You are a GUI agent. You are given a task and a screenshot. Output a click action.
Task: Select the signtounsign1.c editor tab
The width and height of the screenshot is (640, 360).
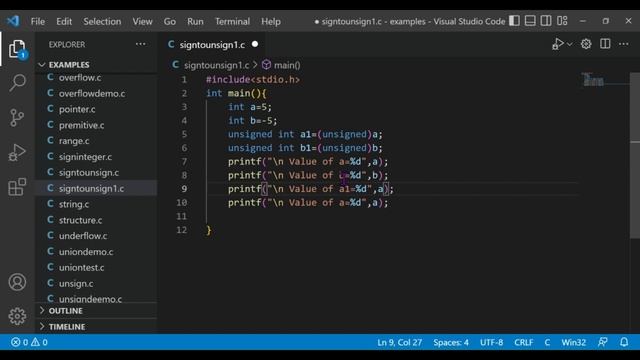point(212,44)
